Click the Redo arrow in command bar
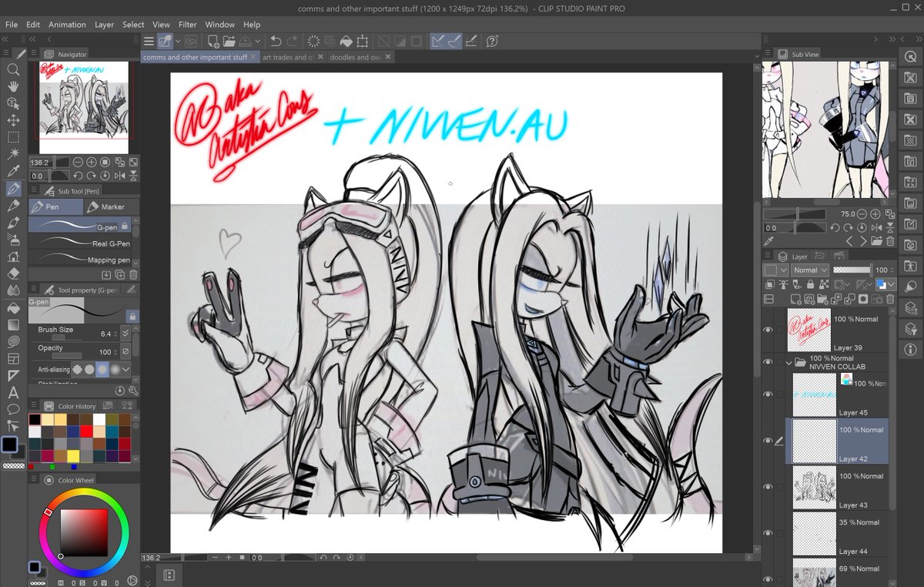 tap(292, 41)
